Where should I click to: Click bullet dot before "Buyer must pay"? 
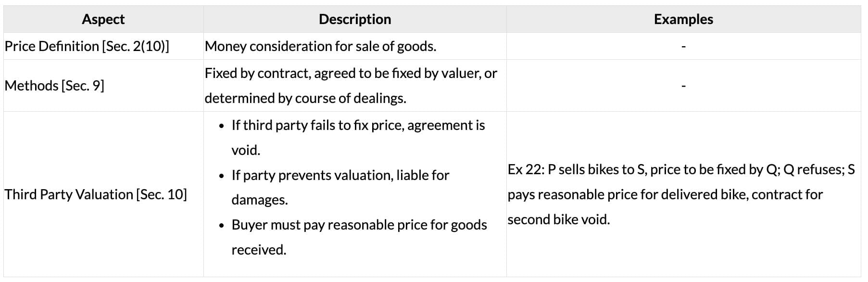click(x=221, y=226)
